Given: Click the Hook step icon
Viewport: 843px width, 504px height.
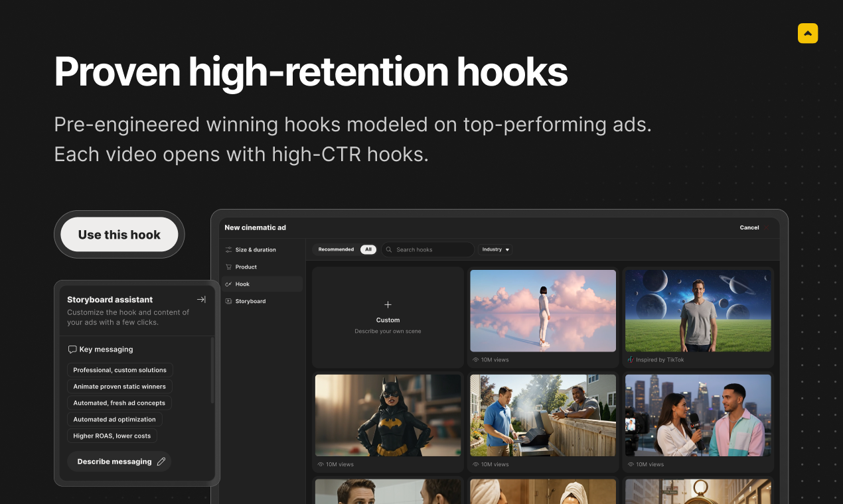Looking at the screenshot, I should click(229, 284).
